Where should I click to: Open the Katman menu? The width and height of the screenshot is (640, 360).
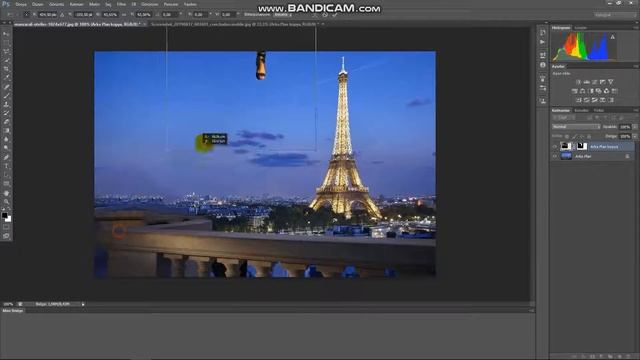[76, 4]
